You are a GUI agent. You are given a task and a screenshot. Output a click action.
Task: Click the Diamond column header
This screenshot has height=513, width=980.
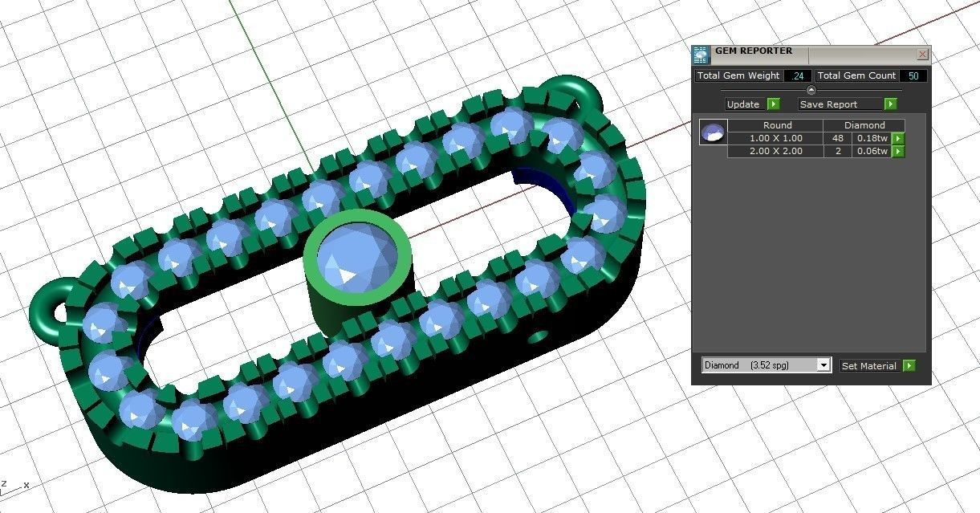[x=864, y=125]
